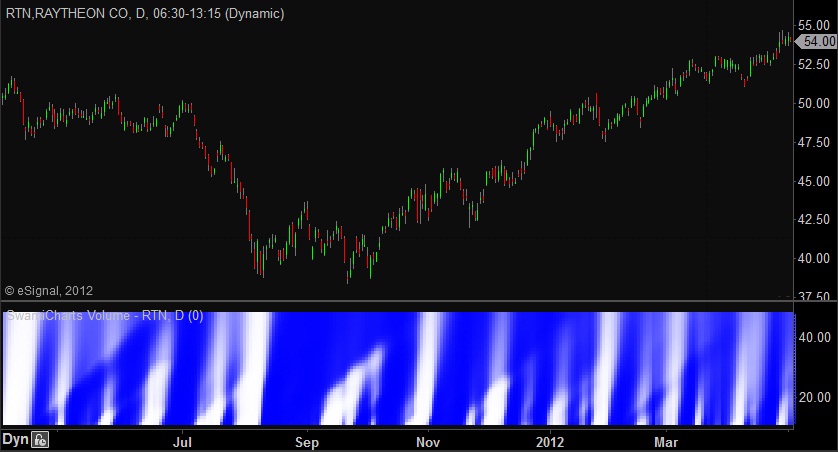Click the 45.00 price scale label
Image resolution: width=838 pixels, height=452 pixels.
(814, 181)
